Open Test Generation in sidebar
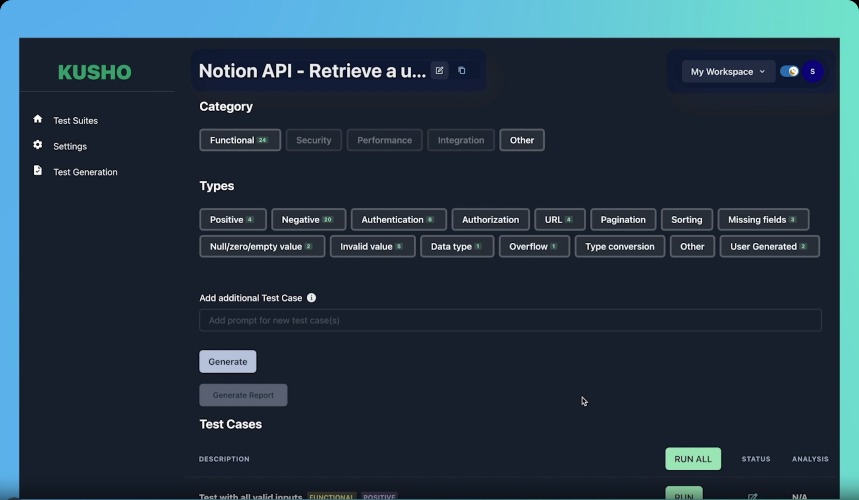The height and width of the screenshot is (500, 859). [85, 172]
